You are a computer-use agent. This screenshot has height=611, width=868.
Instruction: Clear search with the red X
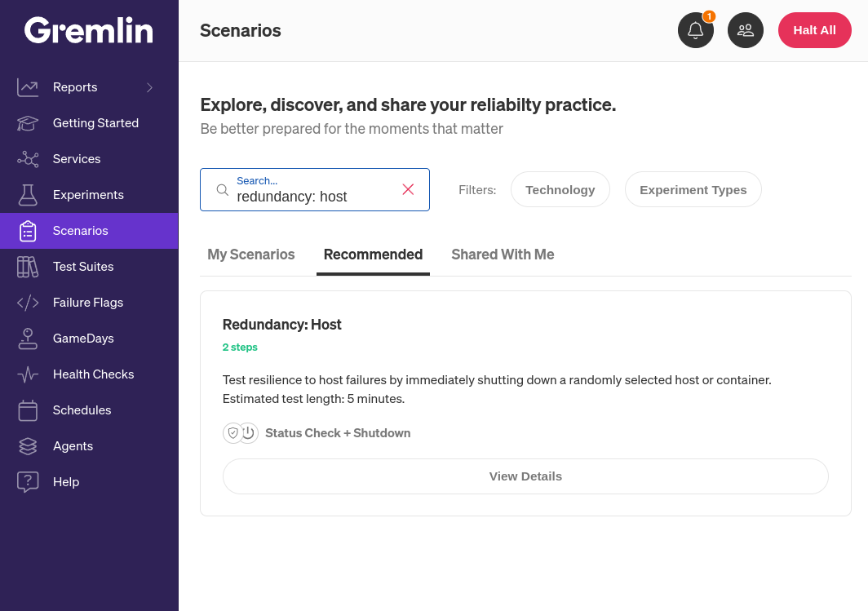[408, 189]
